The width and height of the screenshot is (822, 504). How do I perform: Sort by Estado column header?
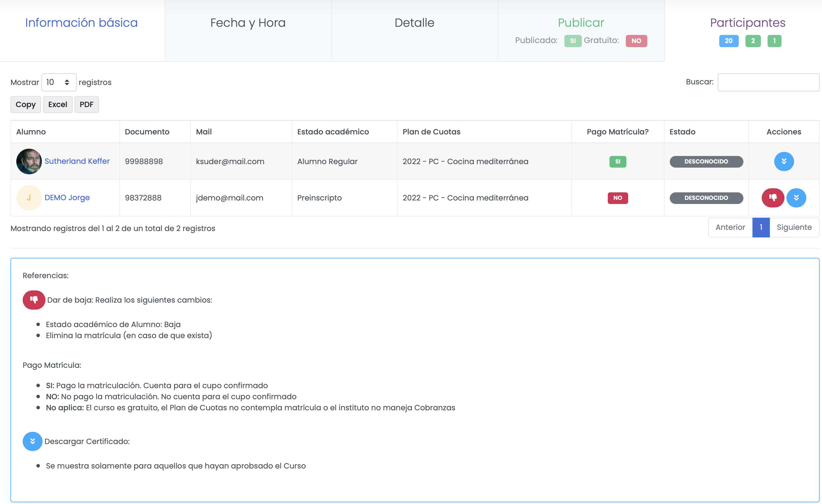[x=706, y=132]
